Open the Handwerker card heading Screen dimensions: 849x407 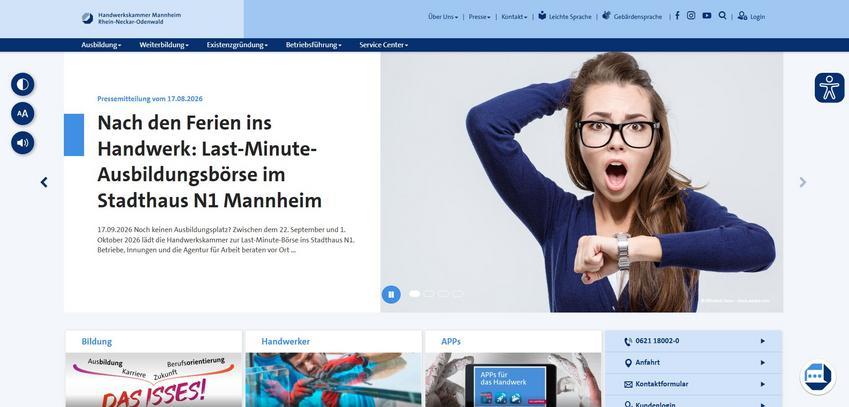285,342
